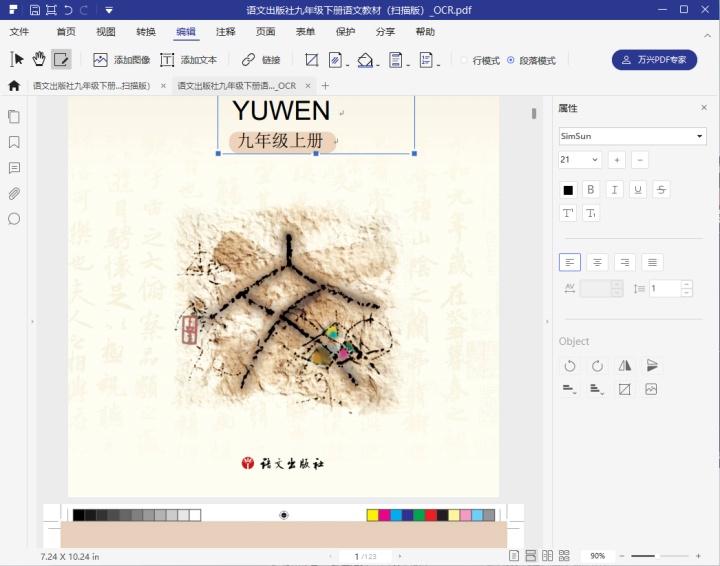This screenshot has width=720, height=566.
Task: Click the 链接 link tool
Action: tap(261, 60)
